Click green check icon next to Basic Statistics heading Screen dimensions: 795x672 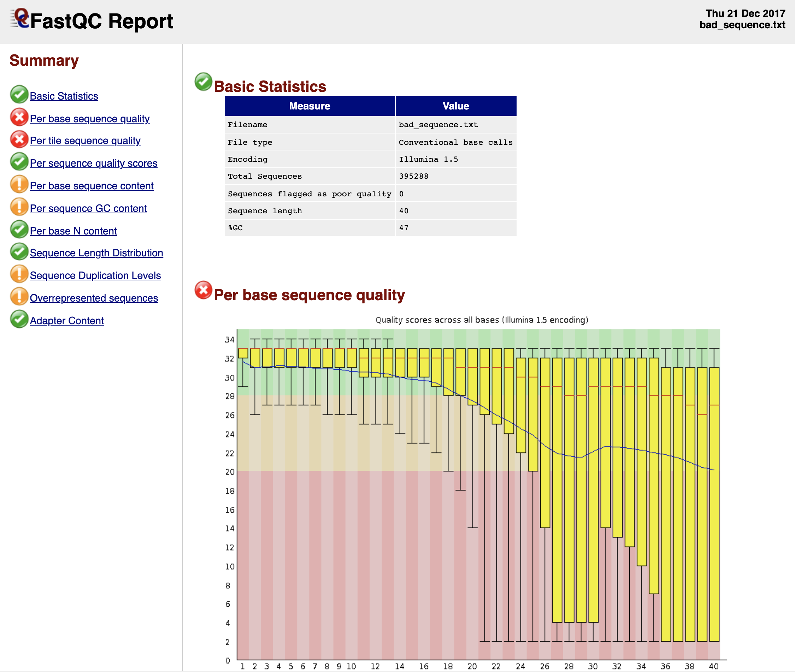tap(203, 82)
